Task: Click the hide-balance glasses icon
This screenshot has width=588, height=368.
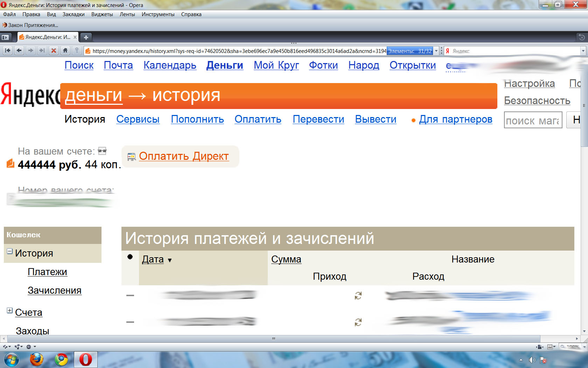Action: coord(102,151)
